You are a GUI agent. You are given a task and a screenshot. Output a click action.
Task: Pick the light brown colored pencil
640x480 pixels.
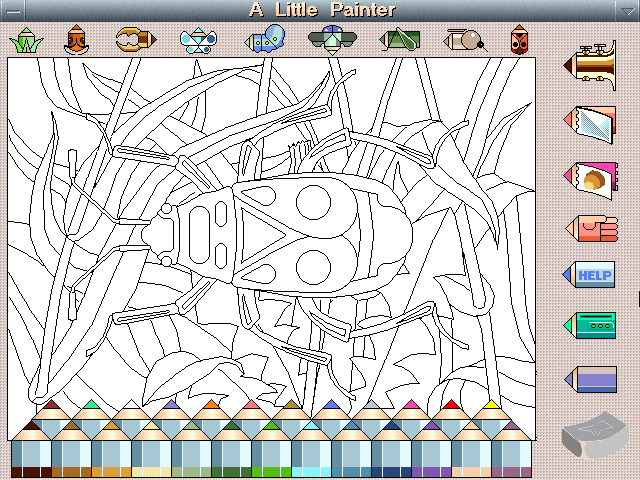click(x=71, y=450)
